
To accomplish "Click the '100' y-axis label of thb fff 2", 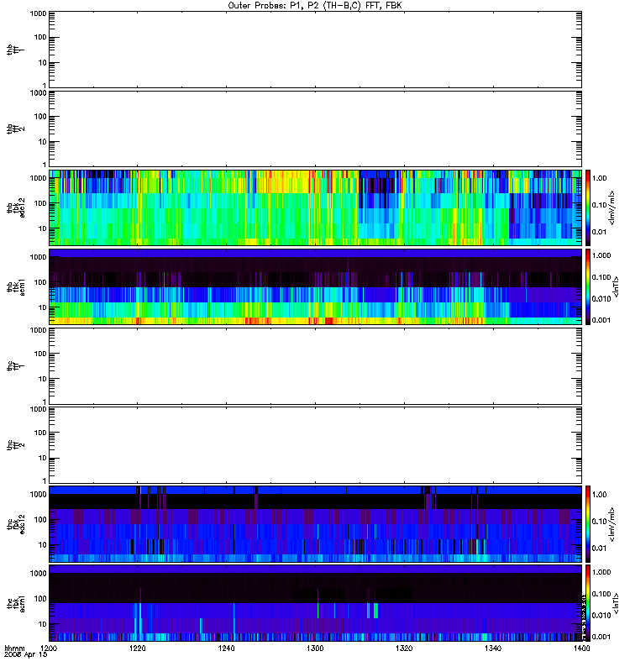I will (x=40, y=117).
